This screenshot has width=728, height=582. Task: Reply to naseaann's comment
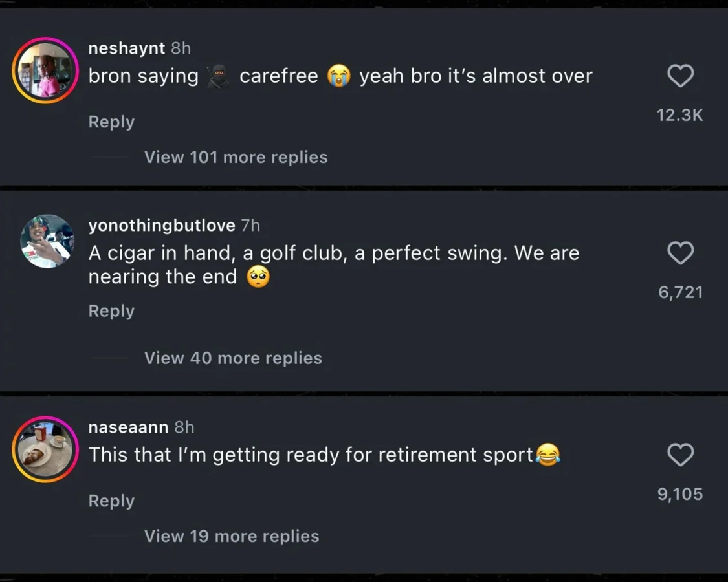[x=111, y=501]
